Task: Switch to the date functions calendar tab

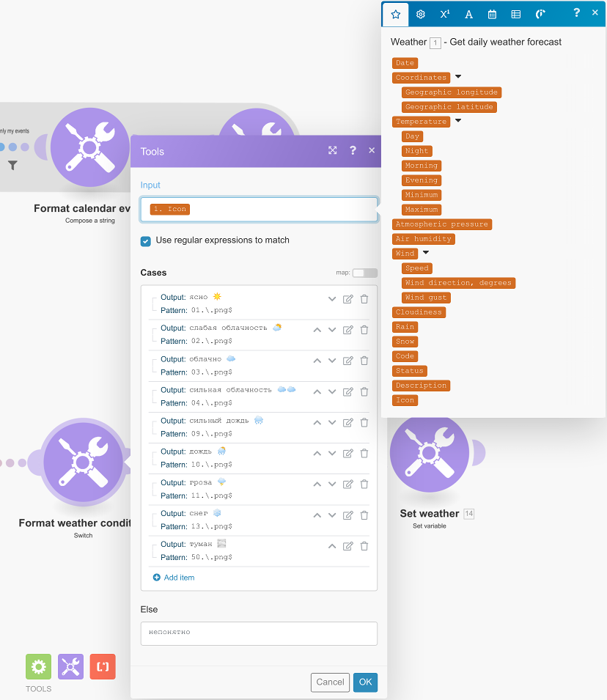Action: tap(492, 14)
